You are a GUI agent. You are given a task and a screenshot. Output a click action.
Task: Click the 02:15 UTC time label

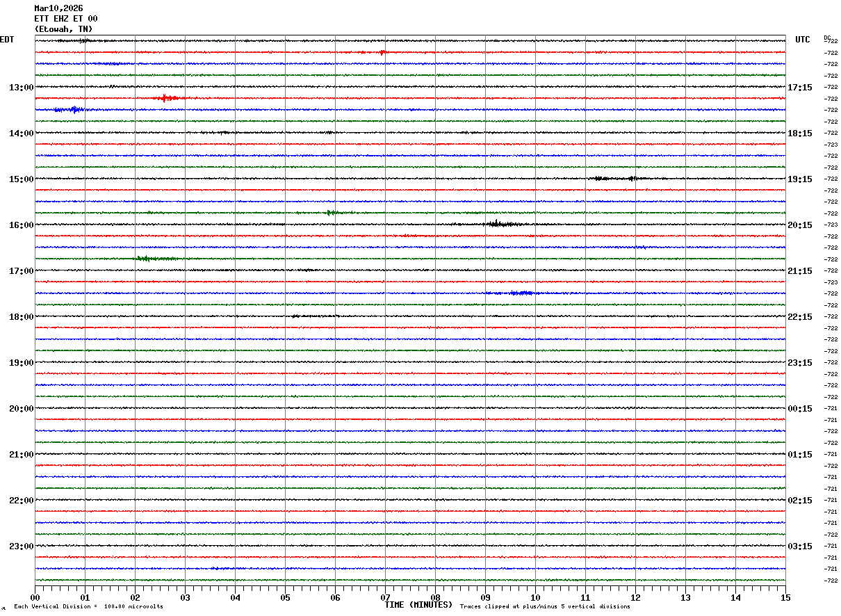(800, 501)
